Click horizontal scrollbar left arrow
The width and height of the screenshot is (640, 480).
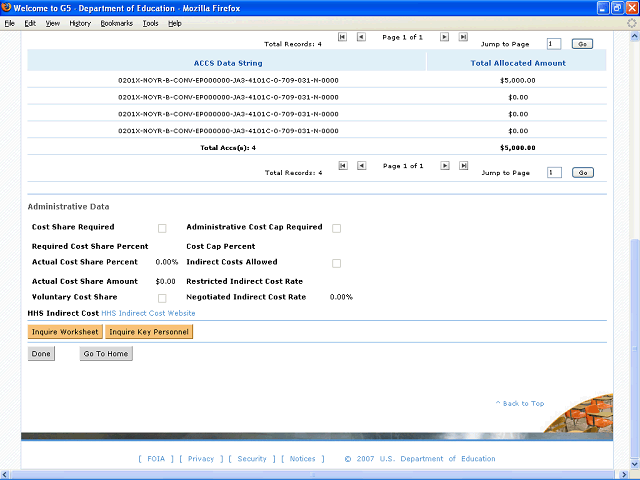(x=4, y=475)
